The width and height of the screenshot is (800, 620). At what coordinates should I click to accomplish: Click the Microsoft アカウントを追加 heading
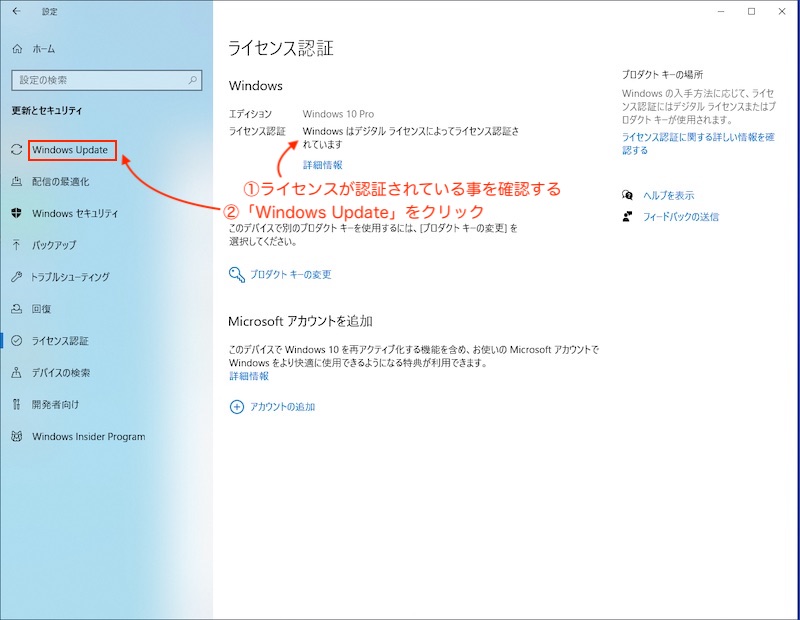(x=300, y=321)
